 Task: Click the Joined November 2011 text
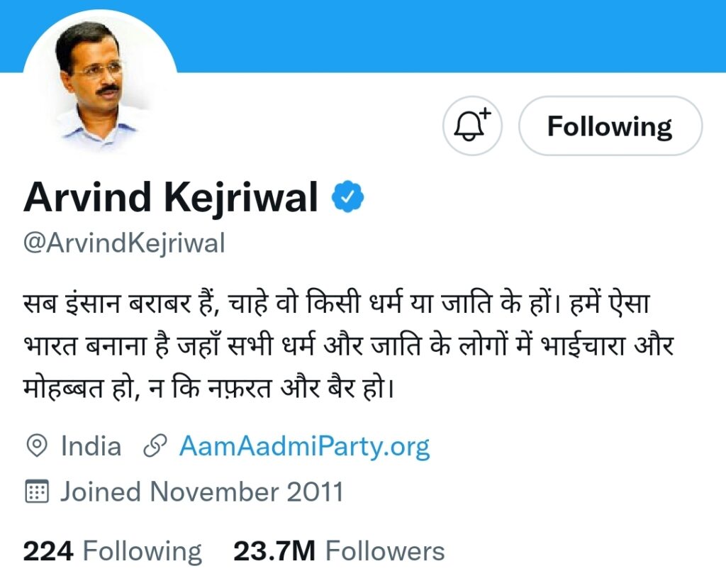[201, 491]
